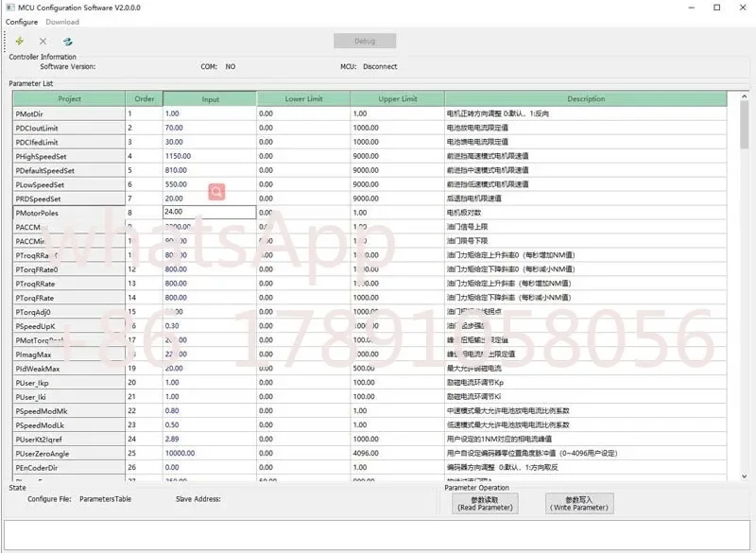
Task: Click the parameter list vertical scrollbar thumb
Action: (x=745, y=125)
